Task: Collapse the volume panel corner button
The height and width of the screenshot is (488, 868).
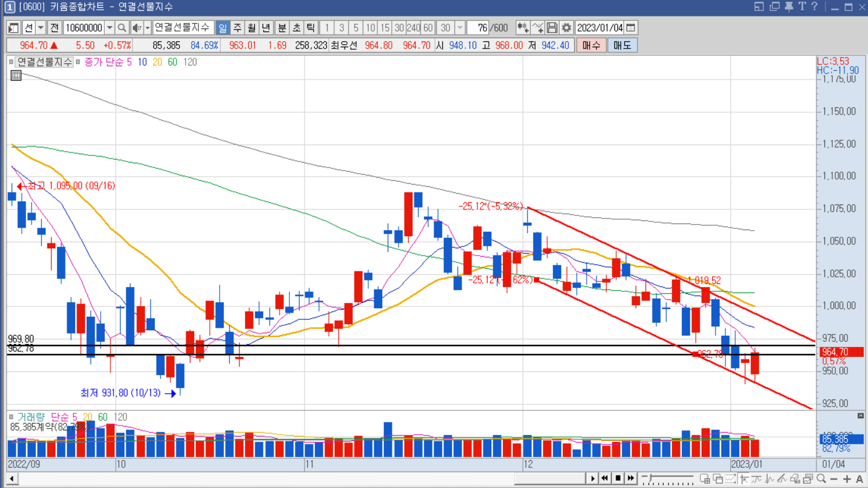Action: coord(860,416)
